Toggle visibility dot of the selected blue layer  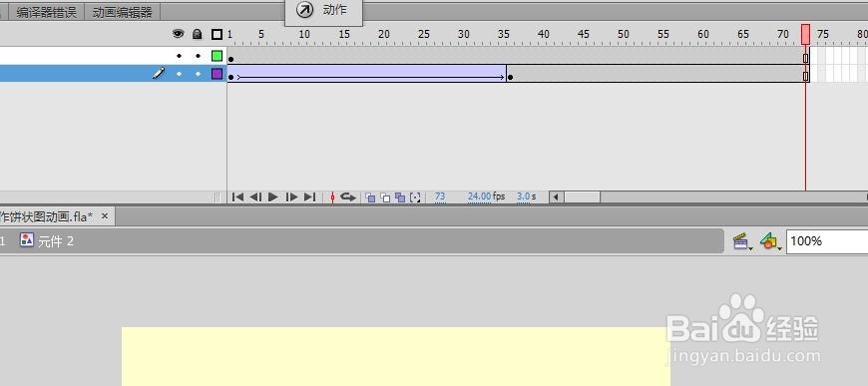(x=179, y=74)
